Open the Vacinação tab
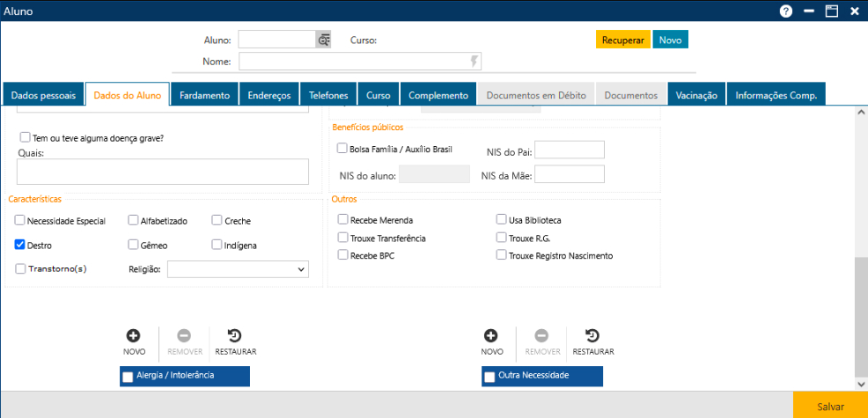This screenshot has width=868, height=418. [x=696, y=95]
